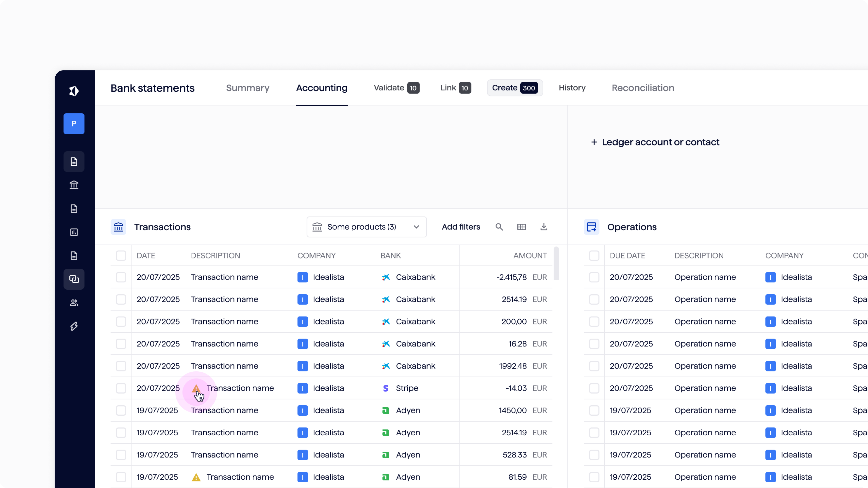Click the chevron on the products selector

coord(416,227)
